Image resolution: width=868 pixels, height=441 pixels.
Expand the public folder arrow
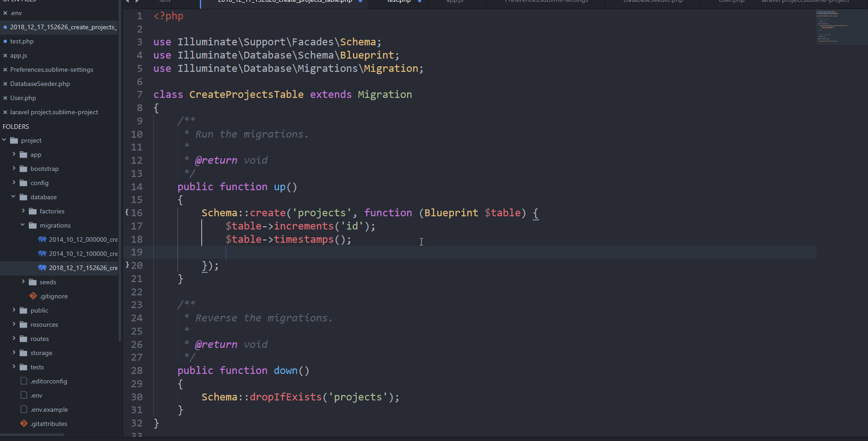[x=14, y=310]
